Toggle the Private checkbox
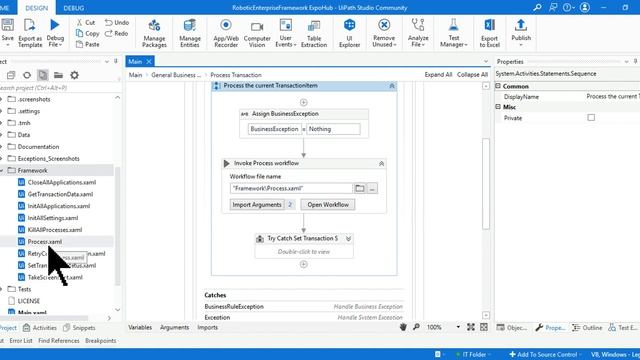Viewport: 640px width, 360px height. coord(591,118)
